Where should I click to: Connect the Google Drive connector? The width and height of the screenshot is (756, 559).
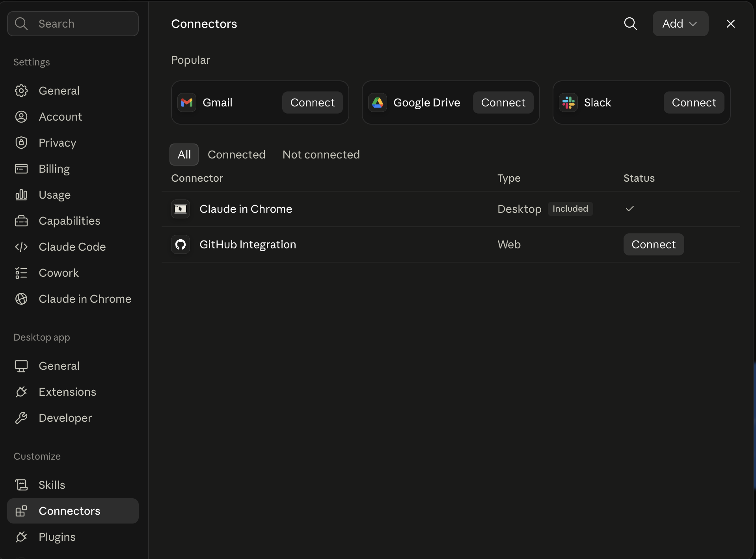pyautogui.click(x=503, y=102)
